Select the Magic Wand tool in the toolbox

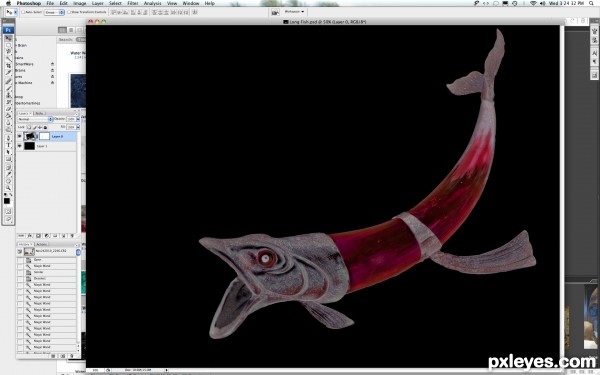coord(8,59)
